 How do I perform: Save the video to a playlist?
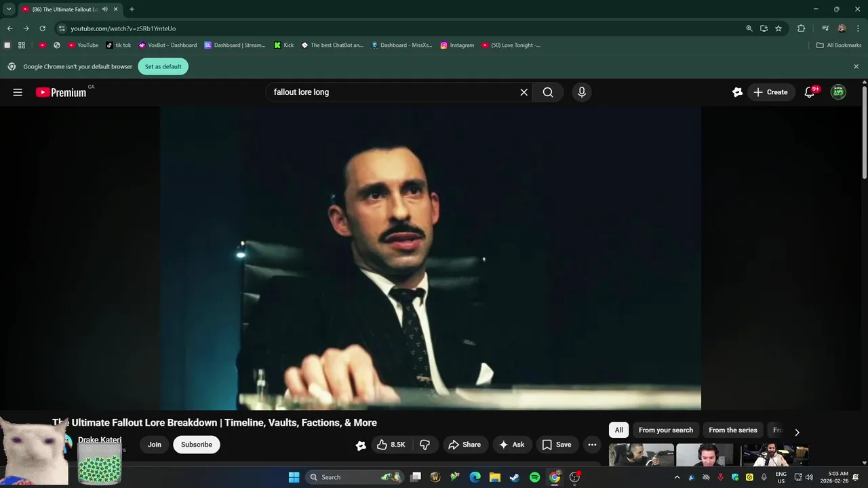click(x=557, y=445)
